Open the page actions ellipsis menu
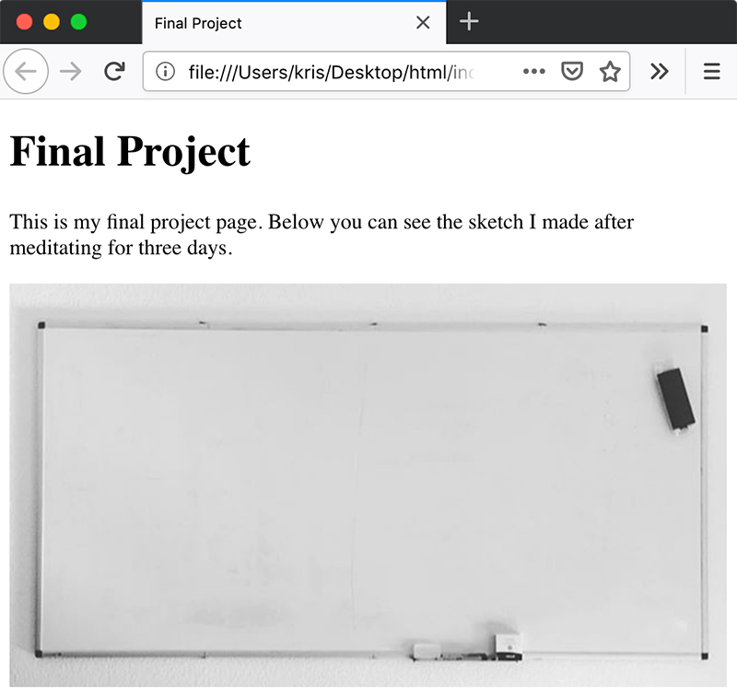Viewport: 737px width, 700px height. point(534,71)
